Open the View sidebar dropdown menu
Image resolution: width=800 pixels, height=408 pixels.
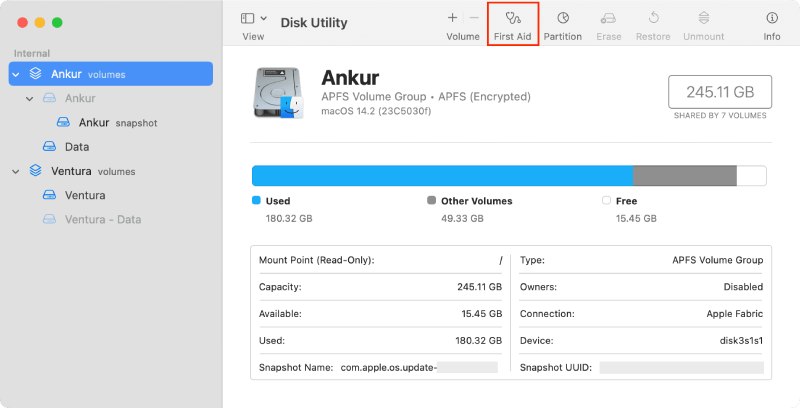(x=253, y=18)
